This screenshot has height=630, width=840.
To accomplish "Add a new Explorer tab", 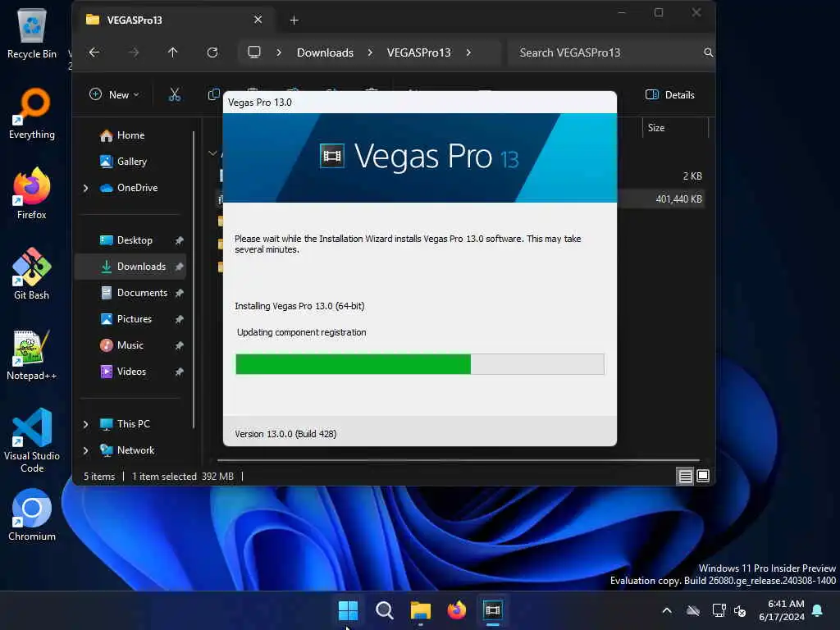I will point(294,21).
